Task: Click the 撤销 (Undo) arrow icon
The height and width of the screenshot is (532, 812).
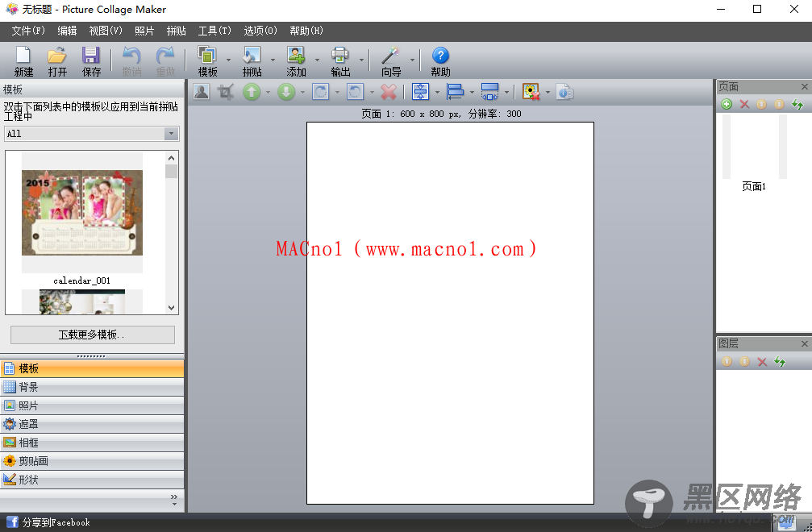Action: point(131,56)
